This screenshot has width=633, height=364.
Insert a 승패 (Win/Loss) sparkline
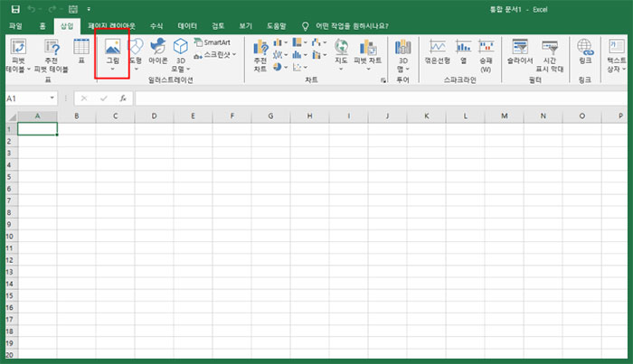[487, 56]
